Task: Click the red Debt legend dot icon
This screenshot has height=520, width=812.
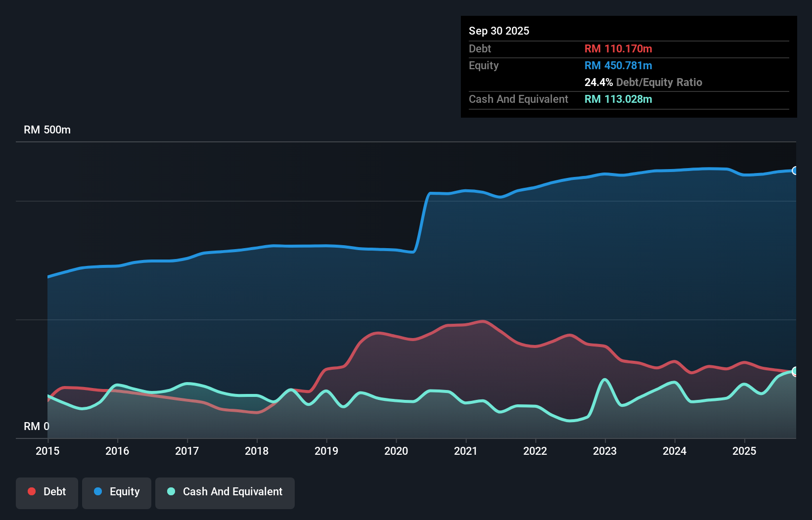Action: pos(31,491)
